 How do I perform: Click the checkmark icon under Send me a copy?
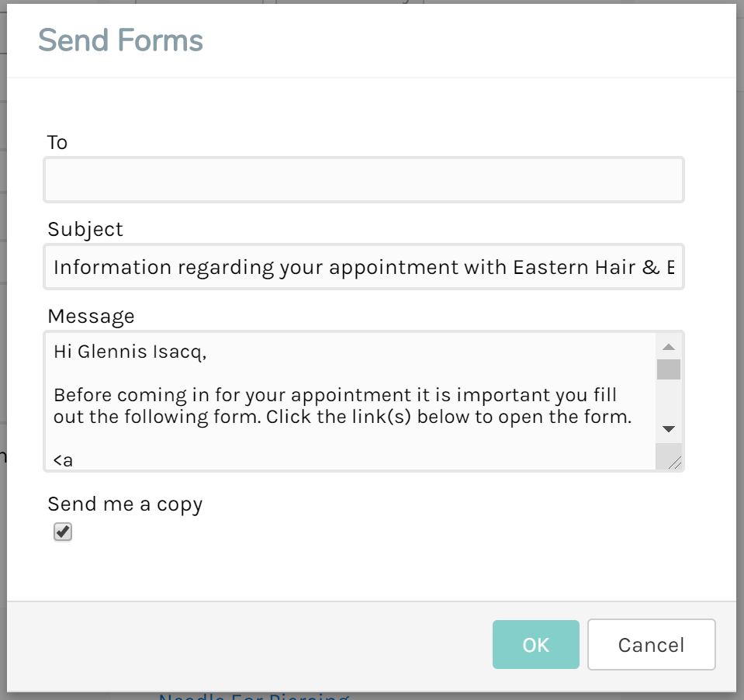pos(62,532)
